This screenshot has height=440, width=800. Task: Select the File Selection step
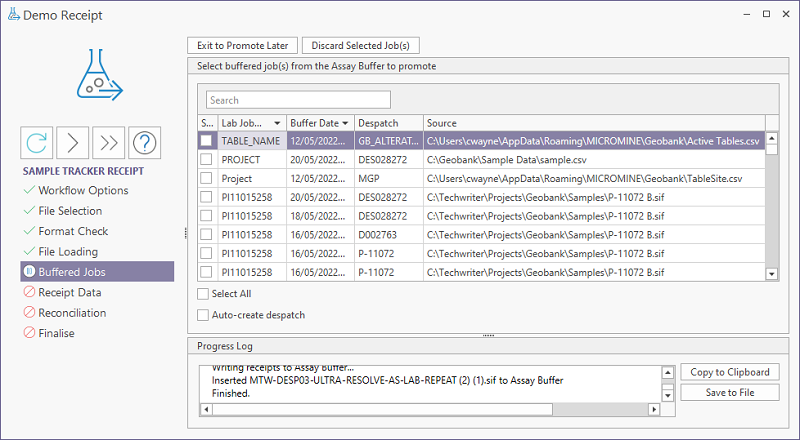pos(70,211)
